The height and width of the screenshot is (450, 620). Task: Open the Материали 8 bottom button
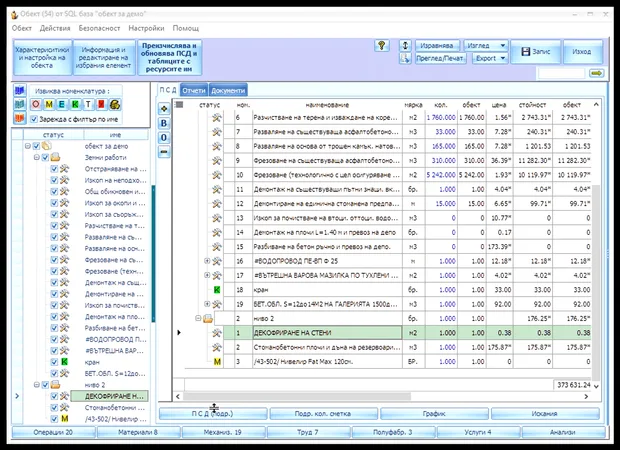138,432
